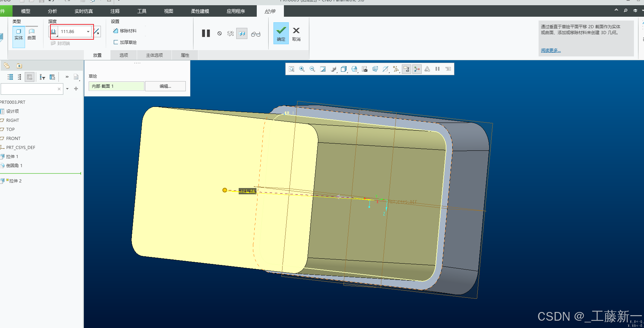Open the depth value dropdown arrow
The image size is (644, 328).
88,32
